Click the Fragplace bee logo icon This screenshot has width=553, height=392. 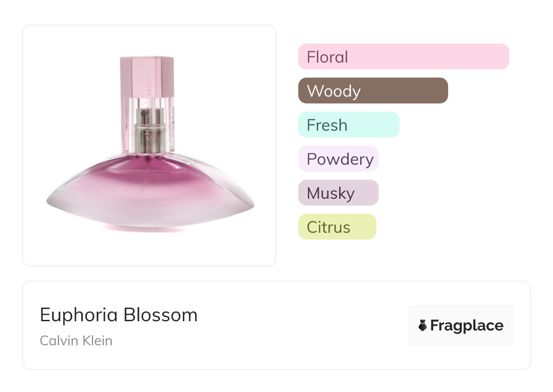click(423, 325)
